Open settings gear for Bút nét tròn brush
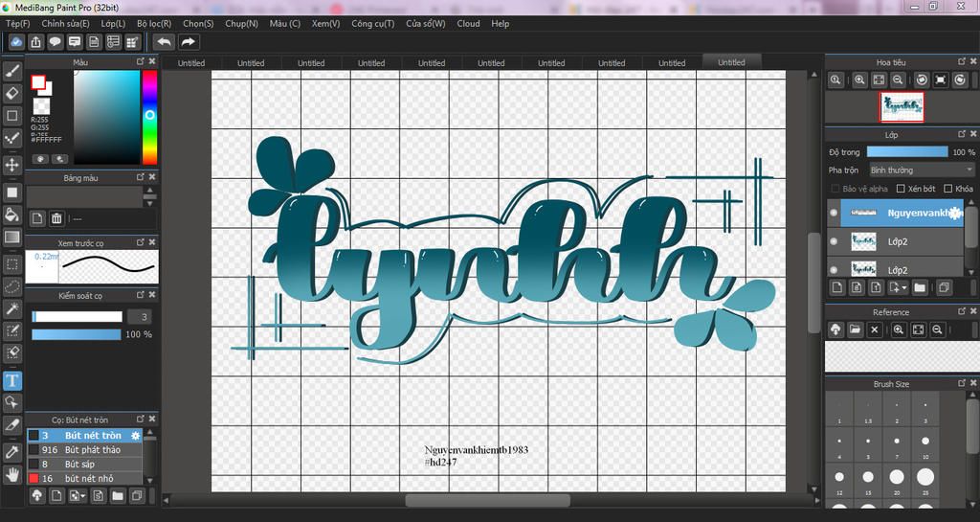980x522 pixels. click(x=135, y=435)
